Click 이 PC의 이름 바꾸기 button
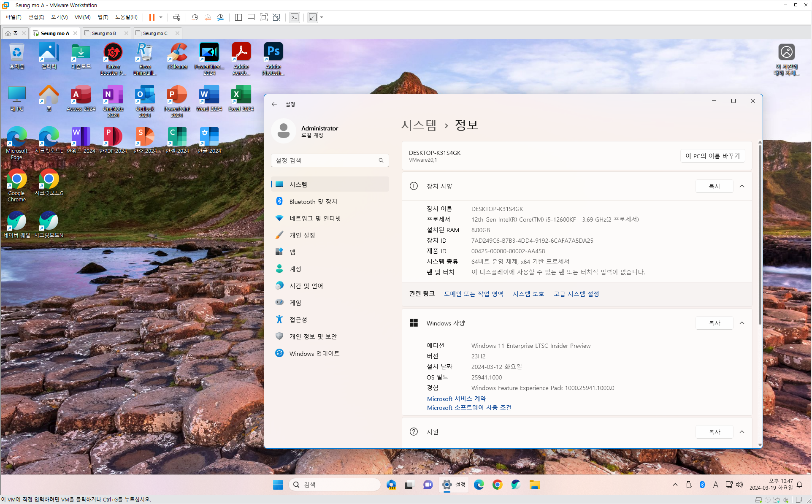The image size is (812, 504). 712,156
